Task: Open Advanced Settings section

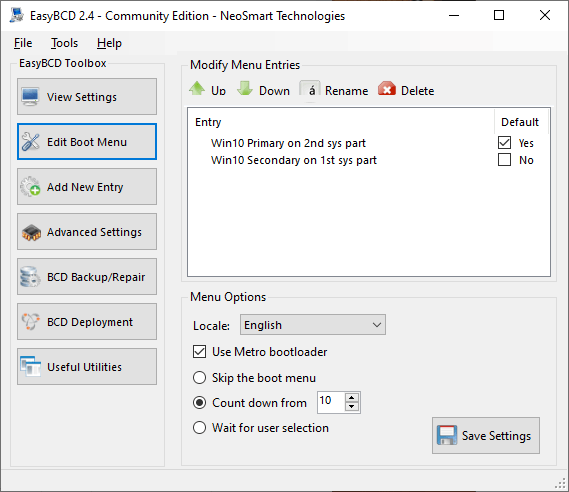Action: [87, 231]
